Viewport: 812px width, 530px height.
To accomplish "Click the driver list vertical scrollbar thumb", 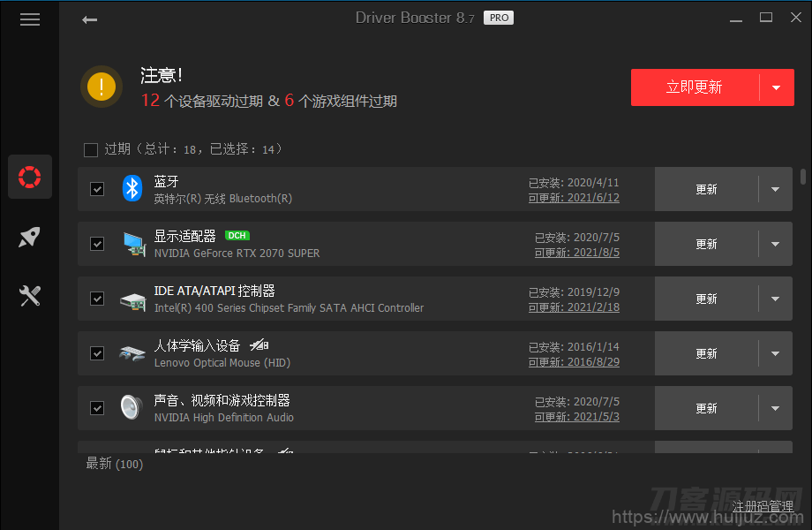I will point(802,177).
